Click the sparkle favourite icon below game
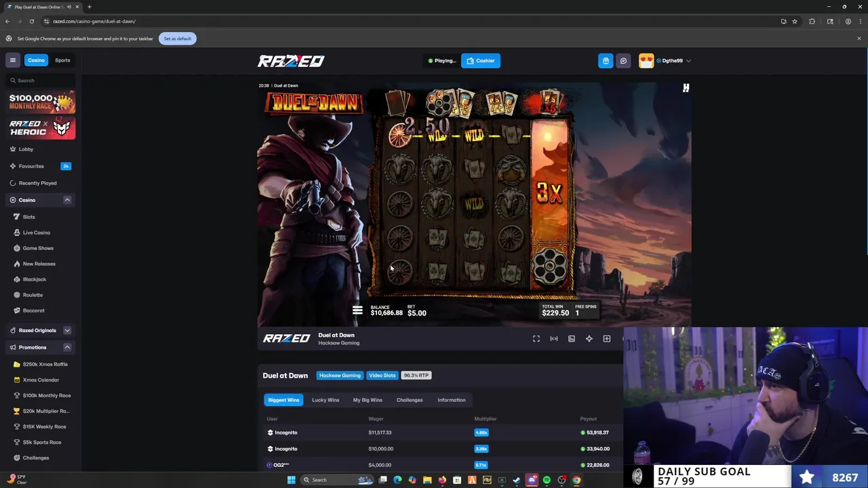Viewport: 868px width, 488px height. pos(589,339)
